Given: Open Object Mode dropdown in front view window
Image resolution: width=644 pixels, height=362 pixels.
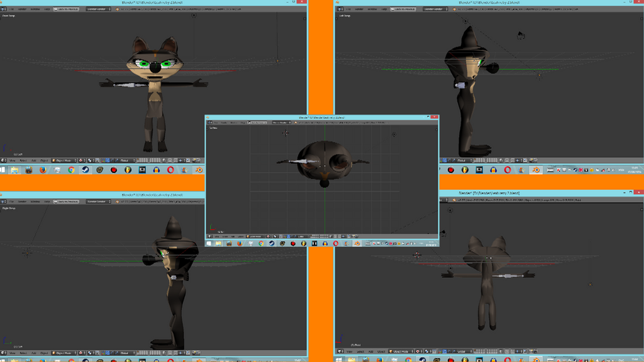Looking at the screenshot, I should click(64, 160).
